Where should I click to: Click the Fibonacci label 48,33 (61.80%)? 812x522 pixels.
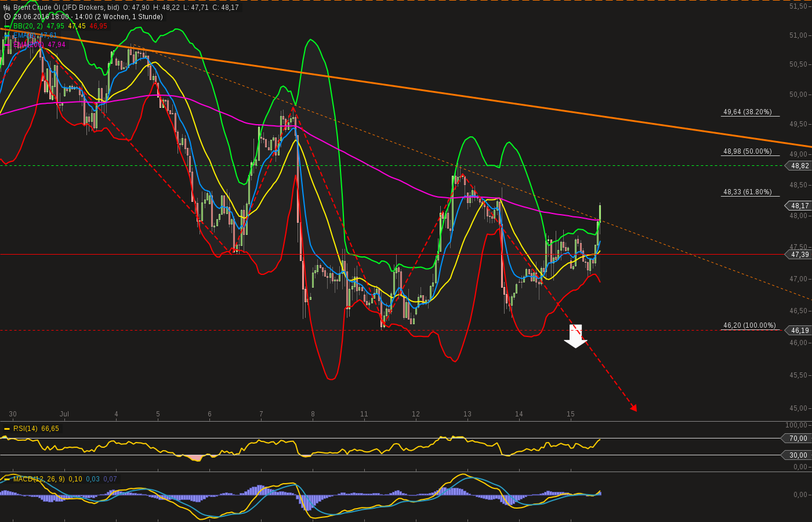[747, 192]
